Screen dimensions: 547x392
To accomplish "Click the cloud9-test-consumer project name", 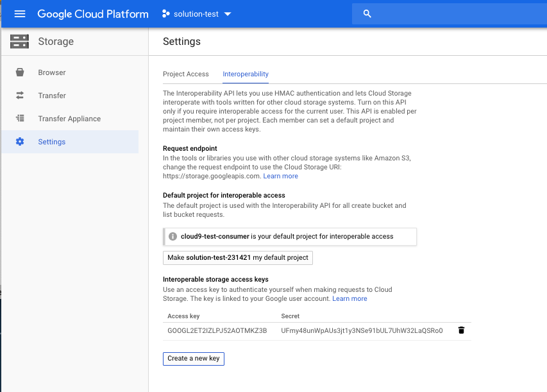I will 215,236.
